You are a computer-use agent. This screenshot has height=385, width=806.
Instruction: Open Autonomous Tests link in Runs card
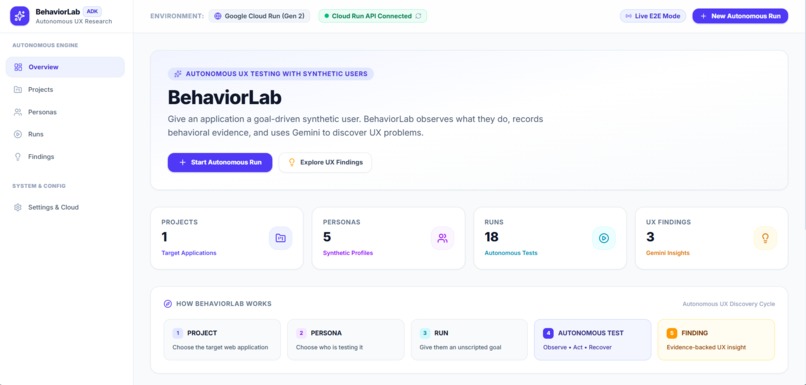click(511, 253)
